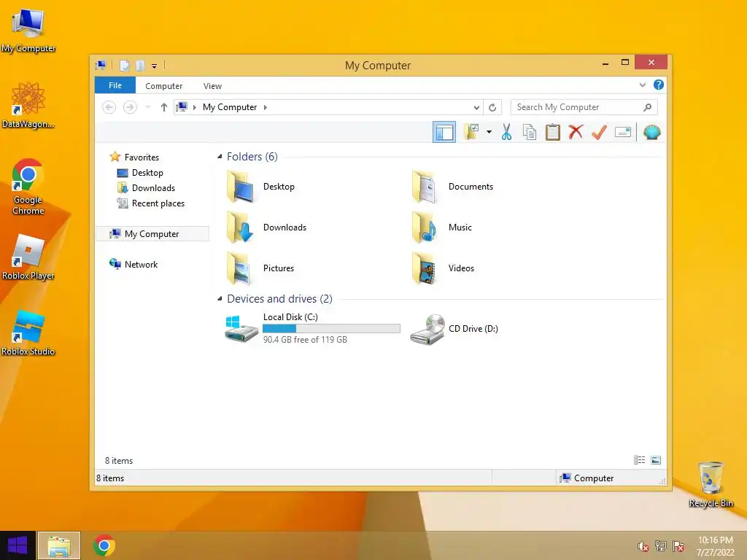Viewport: 747px width, 560px height.
Task: Open Customize Quick Access Toolbar dropdown
Action: 155,66
